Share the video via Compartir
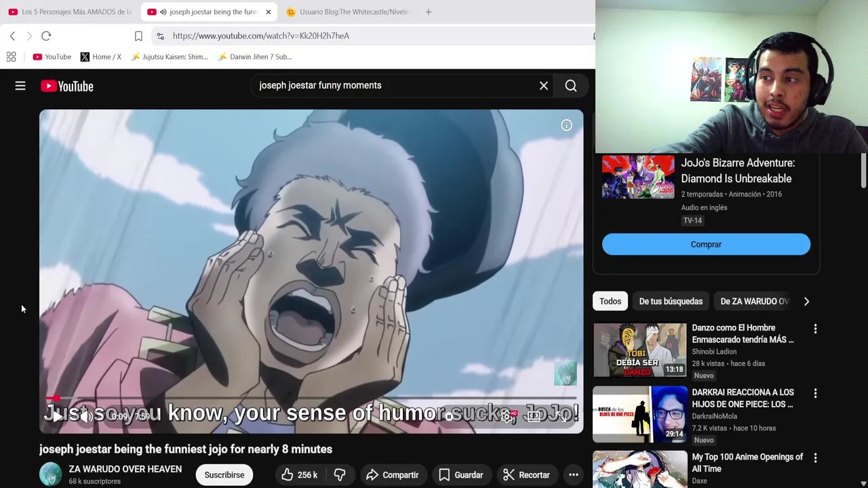The height and width of the screenshot is (488, 868). point(393,475)
